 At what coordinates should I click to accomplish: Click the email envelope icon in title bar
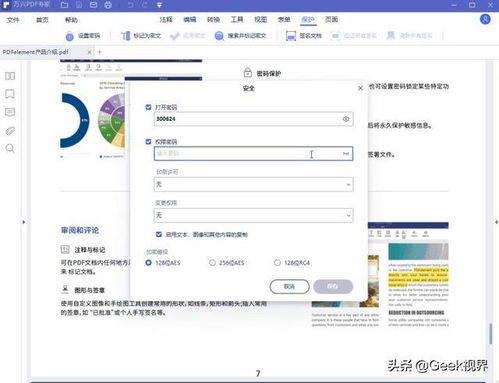pyautogui.click(x=93, y=5)
